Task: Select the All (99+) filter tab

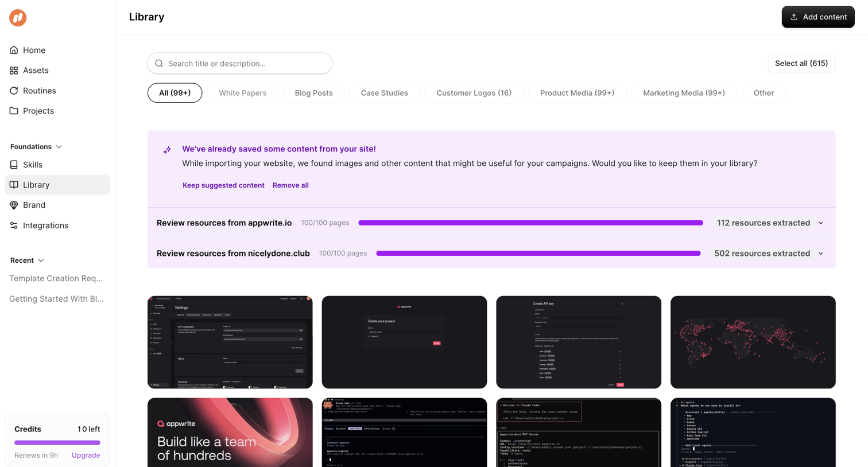Action: (175, 93)
